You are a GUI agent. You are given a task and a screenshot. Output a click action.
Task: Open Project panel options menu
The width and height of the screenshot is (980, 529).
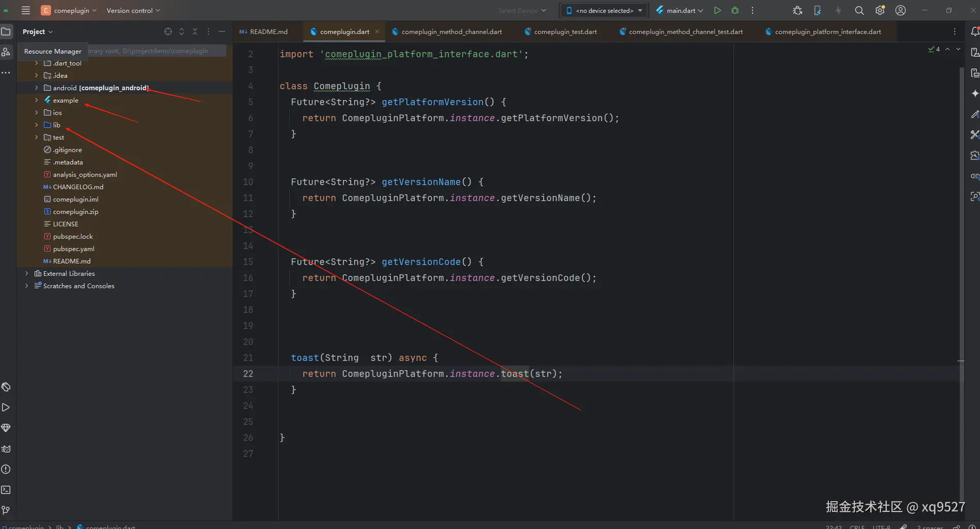(x=208, y=31)
